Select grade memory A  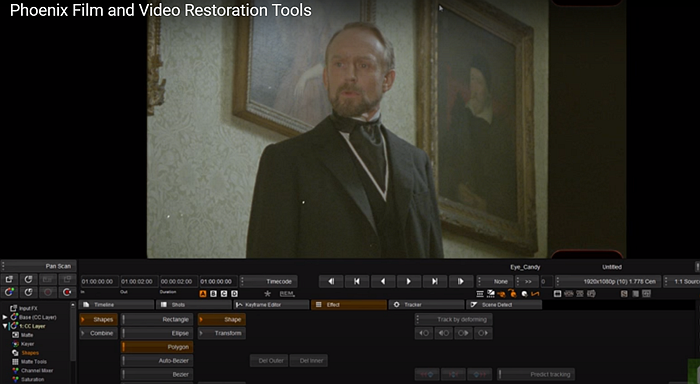(x=203, y=294)
